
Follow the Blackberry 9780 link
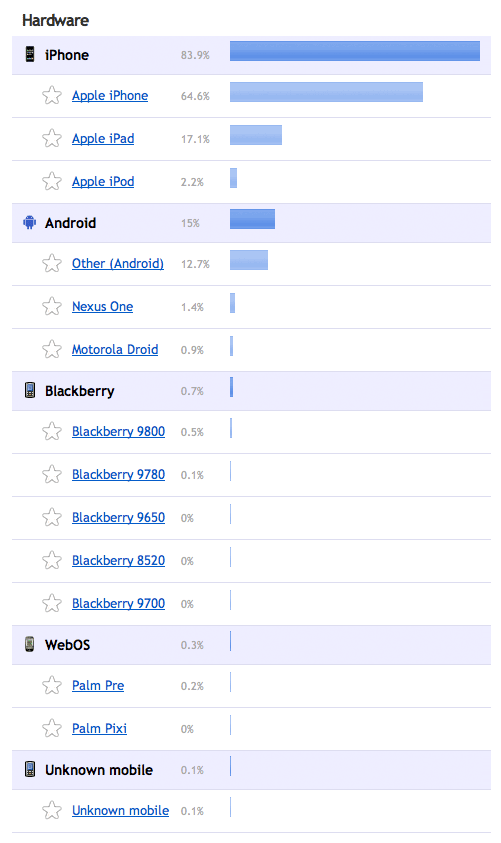click(118, 474)
